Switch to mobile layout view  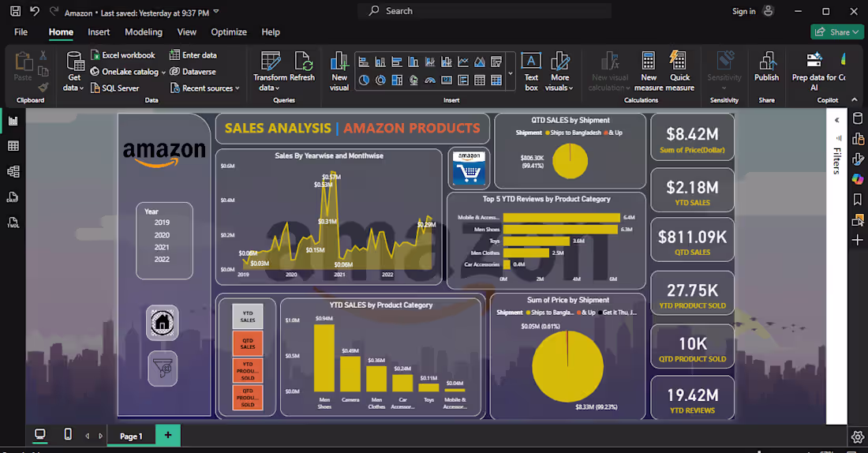tap(68, 435)
